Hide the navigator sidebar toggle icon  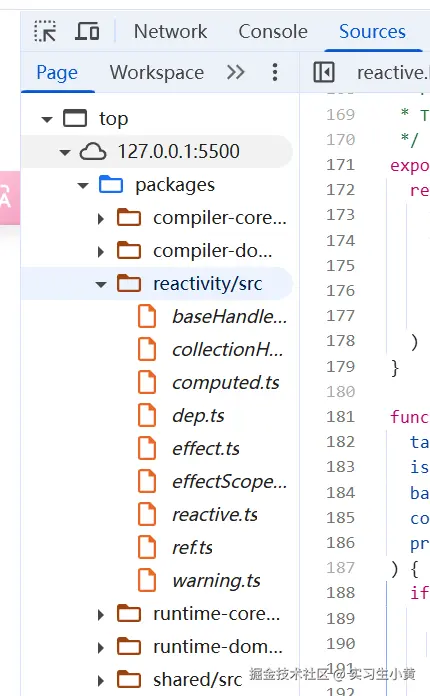pyautogui.click(x=324, y=72)
